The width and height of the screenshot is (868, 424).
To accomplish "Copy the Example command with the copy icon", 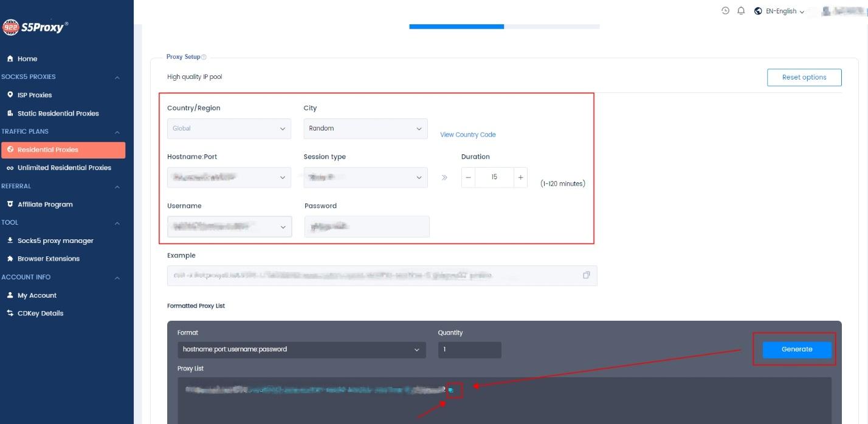I will (585, 275).
